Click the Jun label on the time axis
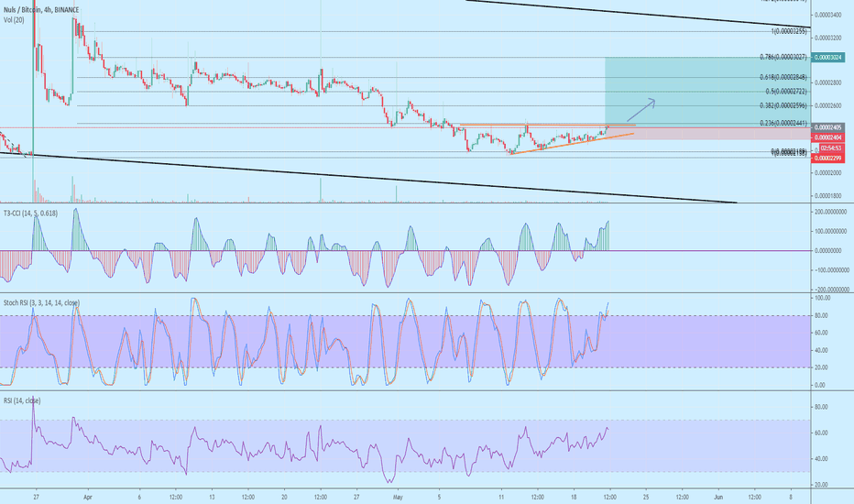 [x=718, y=497]
